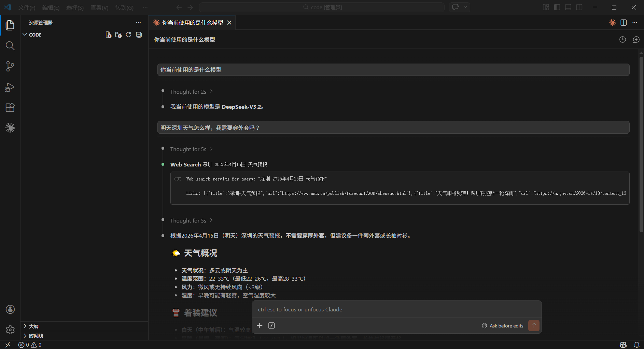Expand the 时间线 timeline section
This screenshot has width=644, height=349.
(x=36, y=336)
